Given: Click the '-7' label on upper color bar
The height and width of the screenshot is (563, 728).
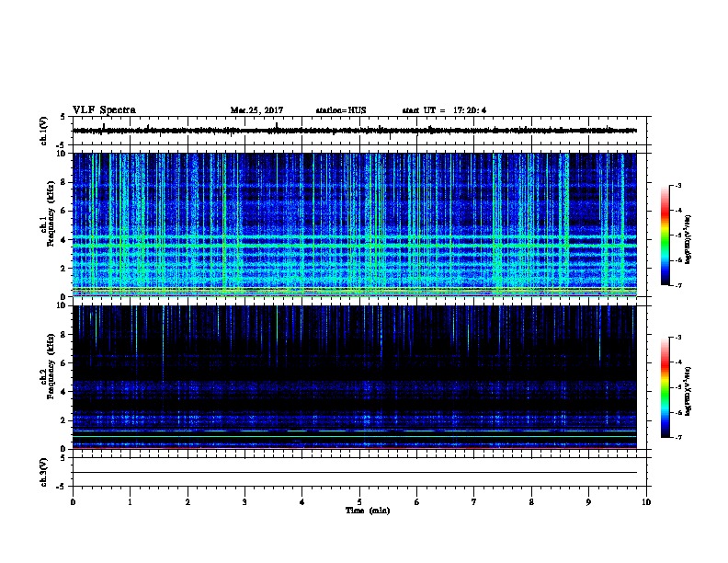Looking at the screenshot, I should coord(677,285).
